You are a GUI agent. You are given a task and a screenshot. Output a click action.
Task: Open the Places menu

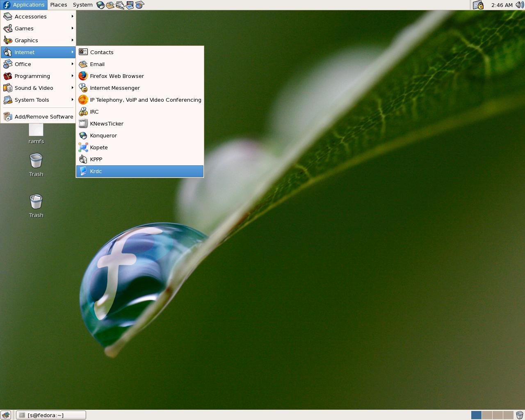[59, 5]
